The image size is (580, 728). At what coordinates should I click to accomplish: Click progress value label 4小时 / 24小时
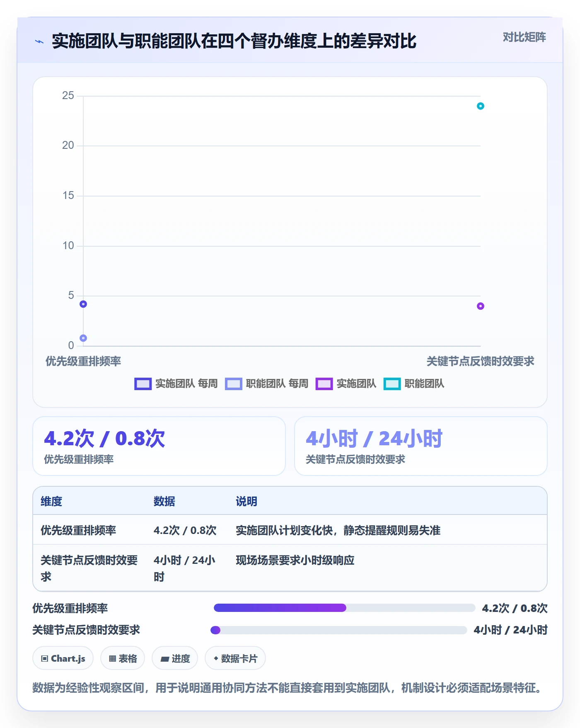(510, 630)
